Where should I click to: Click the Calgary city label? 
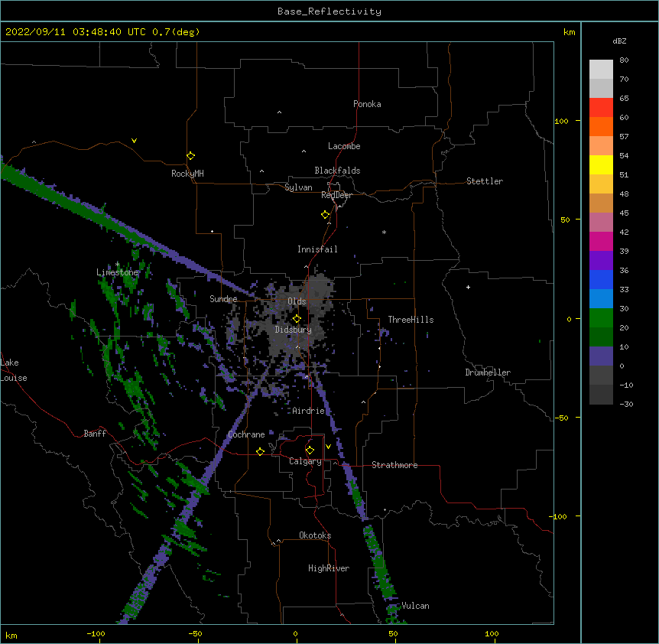coord(305,461)
